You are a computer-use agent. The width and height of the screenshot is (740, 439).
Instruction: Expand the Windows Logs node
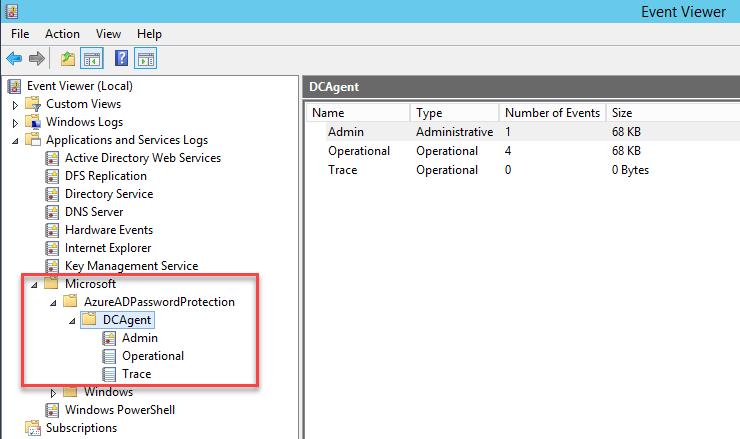(15, 123)
